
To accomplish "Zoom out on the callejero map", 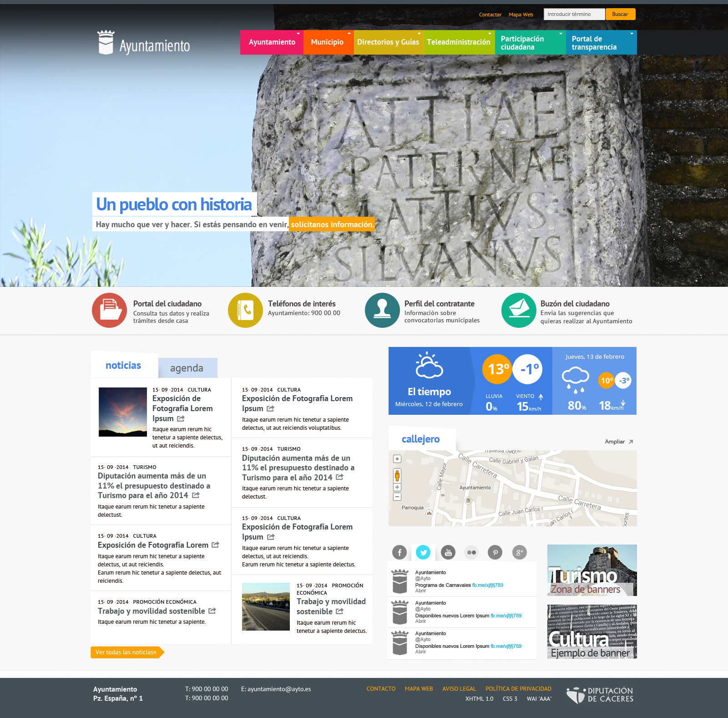I will coord(397,497).
